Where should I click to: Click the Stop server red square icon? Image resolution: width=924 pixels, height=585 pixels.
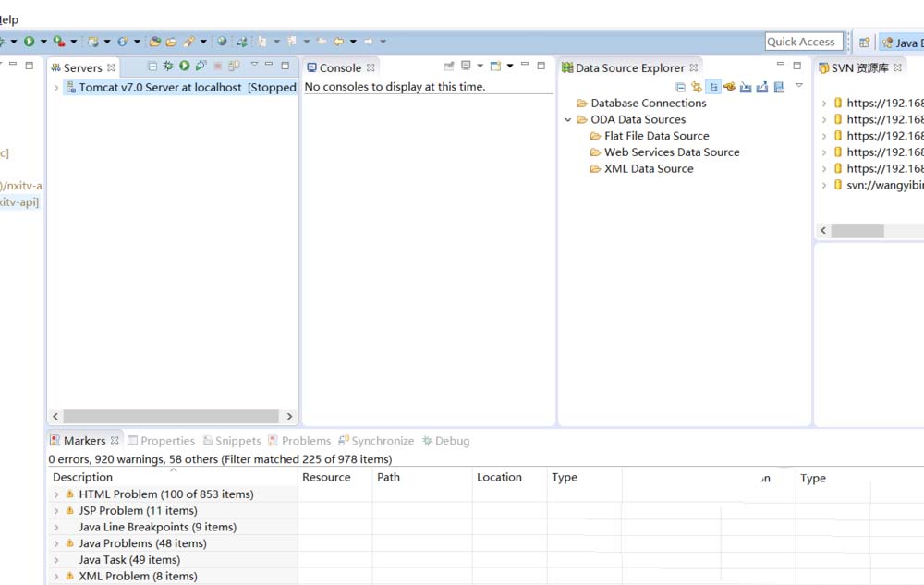[x=217, y=66]
